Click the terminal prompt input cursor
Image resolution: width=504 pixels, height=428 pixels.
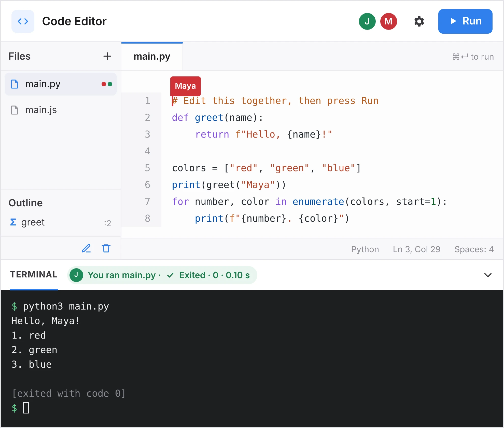coord(26,408)
